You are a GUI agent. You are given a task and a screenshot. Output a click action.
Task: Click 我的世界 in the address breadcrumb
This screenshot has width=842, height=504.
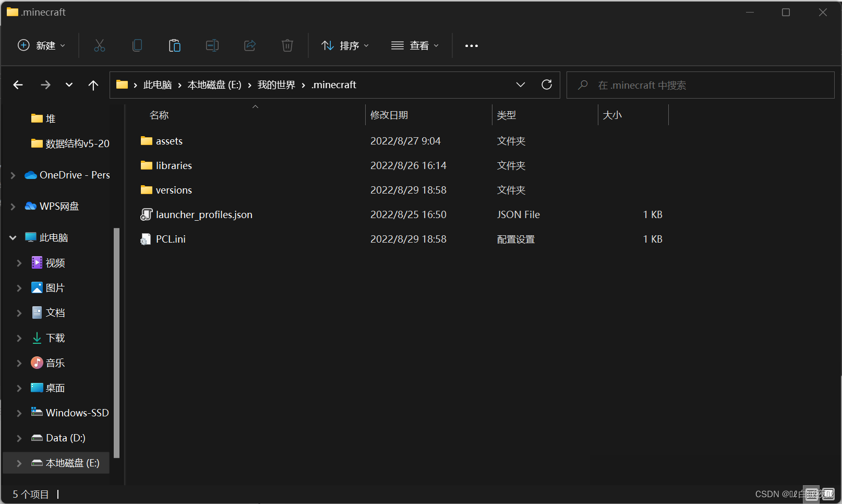(276, 85)
